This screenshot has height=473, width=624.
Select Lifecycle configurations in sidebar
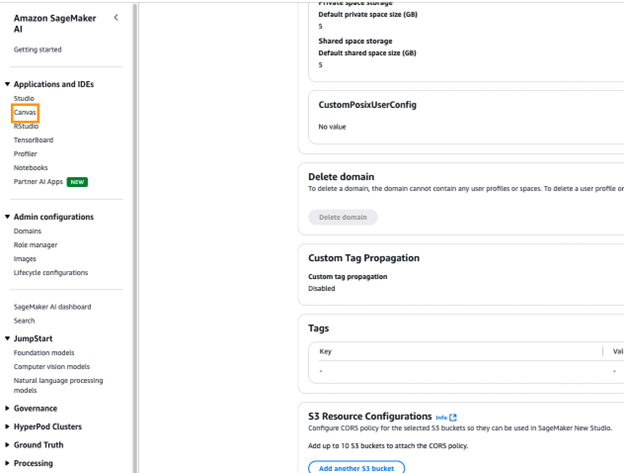51,273
